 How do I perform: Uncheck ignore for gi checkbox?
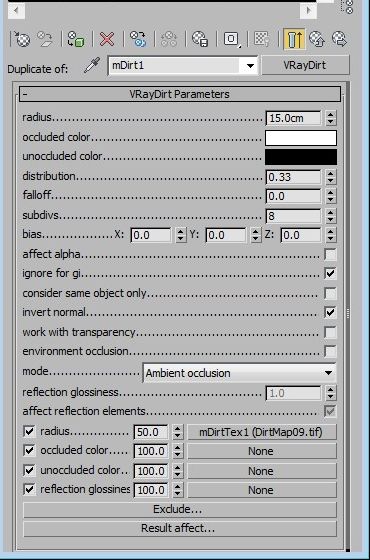[x=330, y=274]
